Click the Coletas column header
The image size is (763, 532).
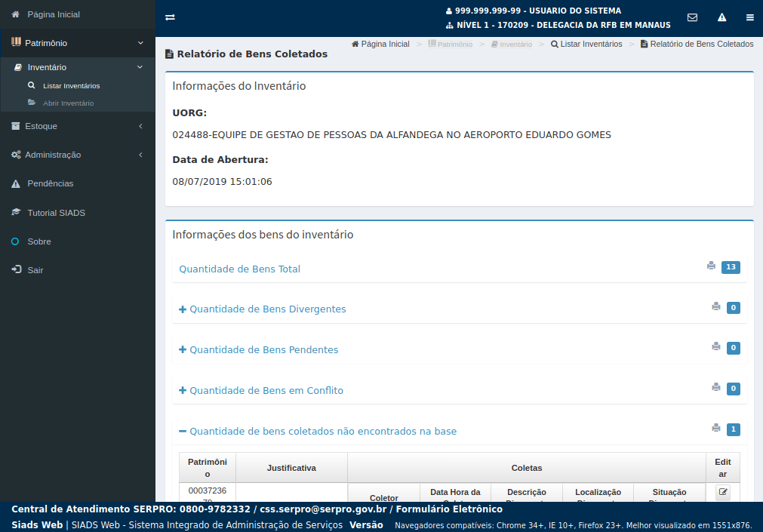click(527, 468)
